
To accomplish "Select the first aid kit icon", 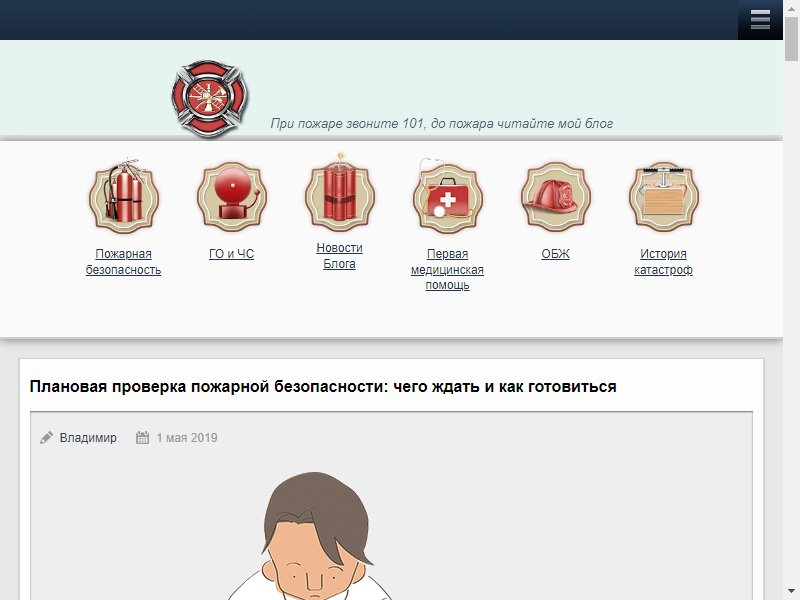I will [447, 196].
